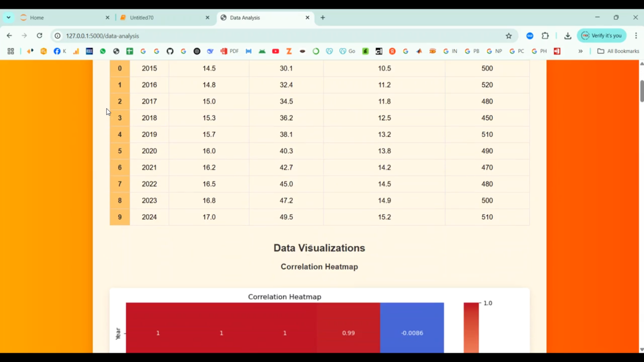This screenshot has height=362, width=644.
Task: Open a new browser tab
Action: tap(323, 18)
